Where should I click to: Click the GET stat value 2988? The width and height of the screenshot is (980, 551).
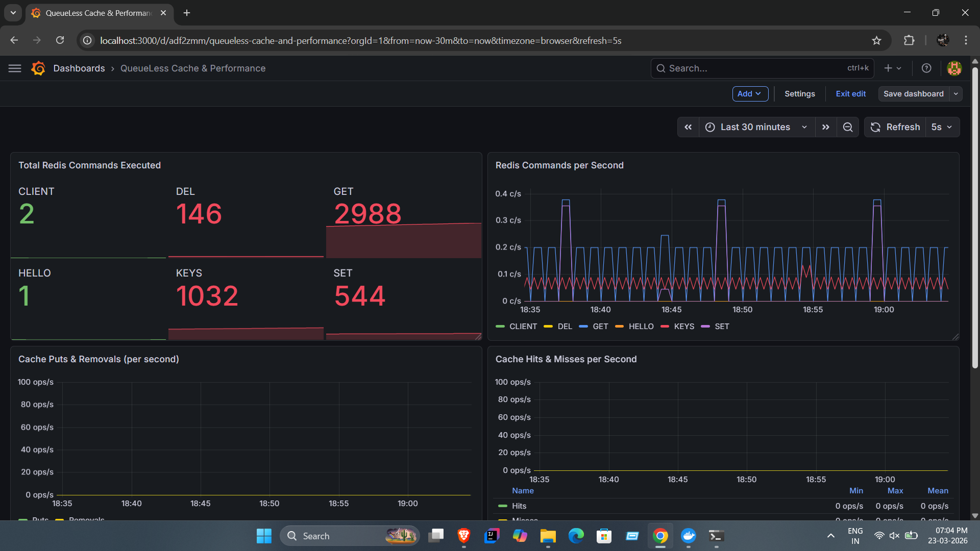pyautogui.click(x=367, y=214)
